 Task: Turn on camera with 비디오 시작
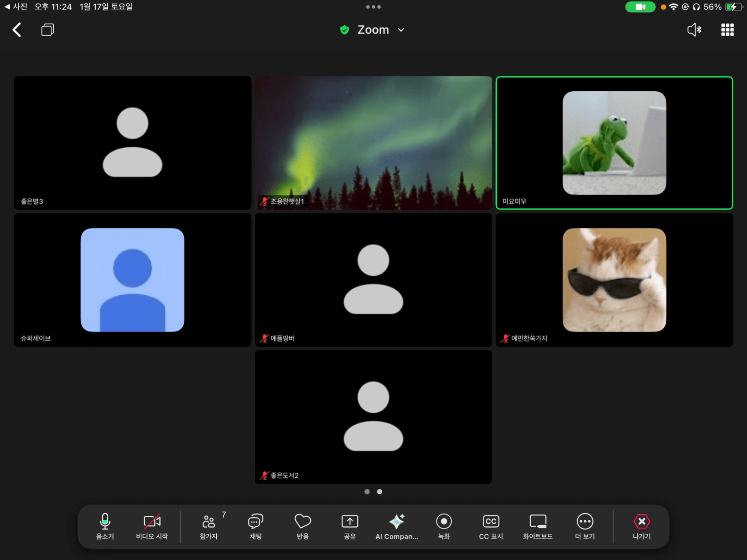(152, 526)
